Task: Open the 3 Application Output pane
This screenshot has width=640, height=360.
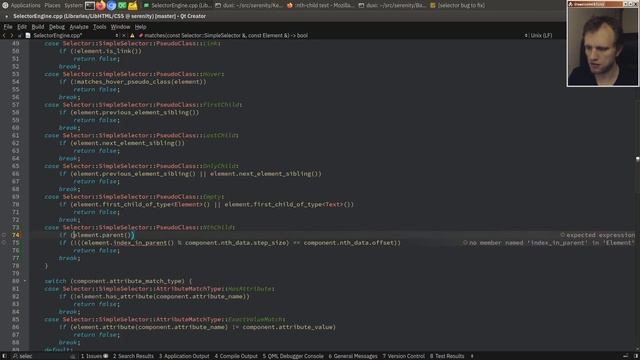Action: [184, 356]
